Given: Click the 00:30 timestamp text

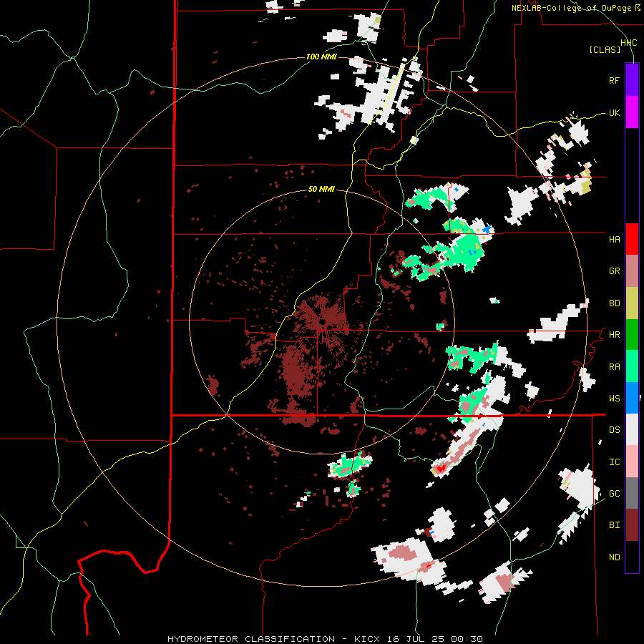Looking at the screenshot, I should (466, 639).
